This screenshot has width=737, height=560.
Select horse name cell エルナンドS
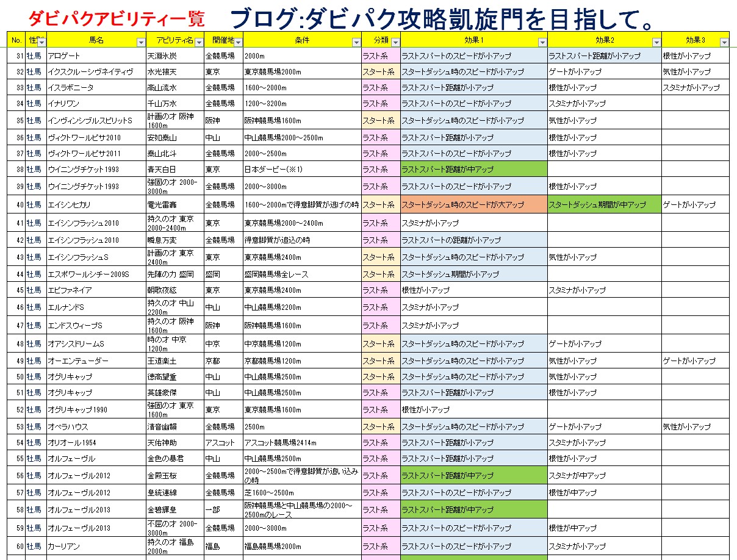click(96, 307)
